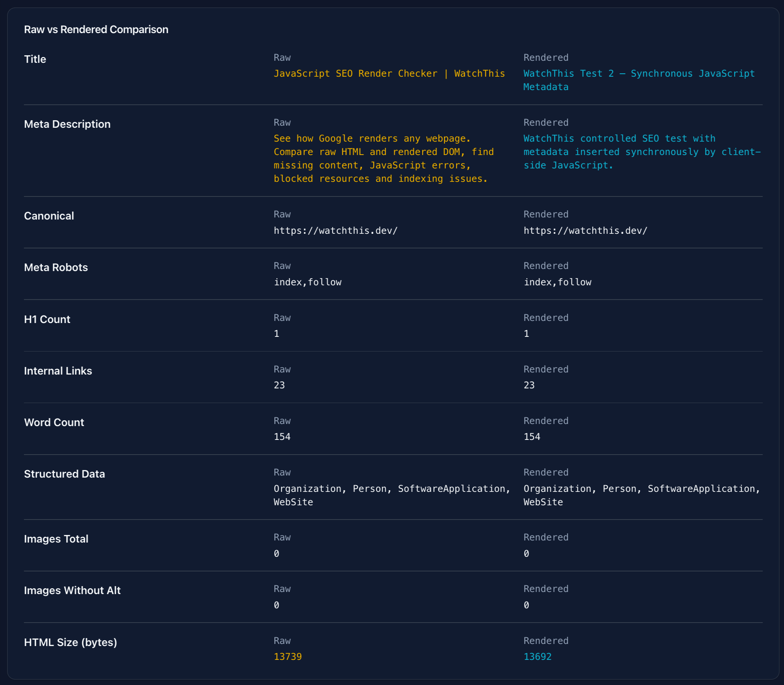Screen dimensions: 784x685
Task: Select rendered Internal Links value '23'
Action: click(529, 385)
